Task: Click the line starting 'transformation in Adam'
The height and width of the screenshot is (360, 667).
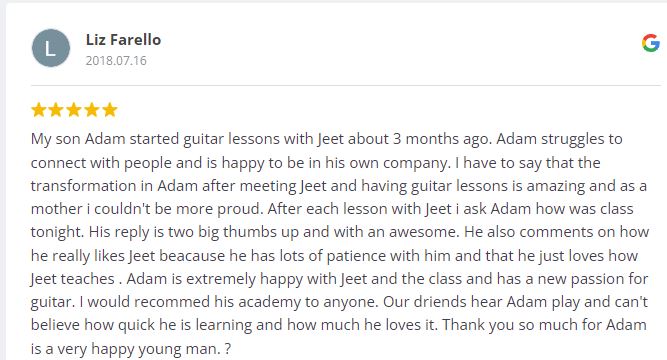Action: 339,186
